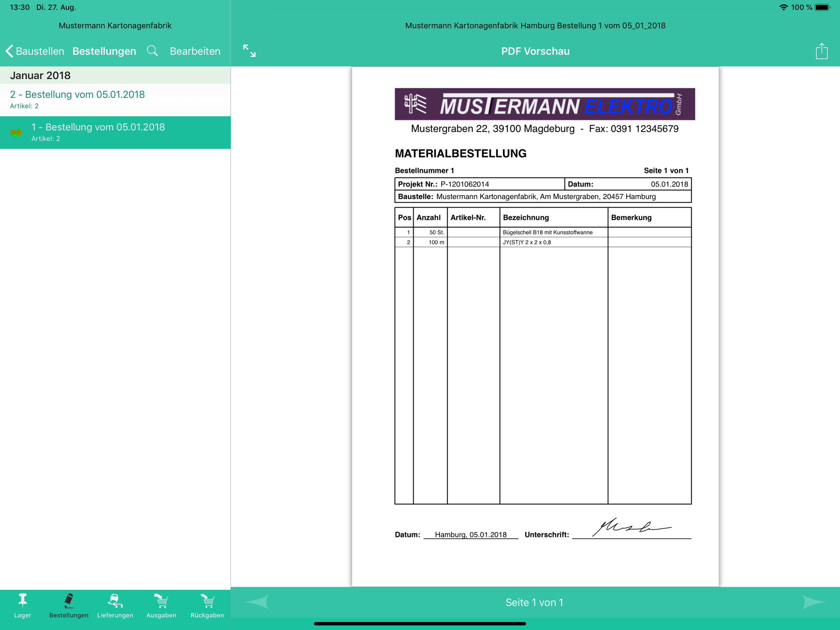Open the Lieferungen tab
This screenshot has height=630, width=840.
(115, 606)
